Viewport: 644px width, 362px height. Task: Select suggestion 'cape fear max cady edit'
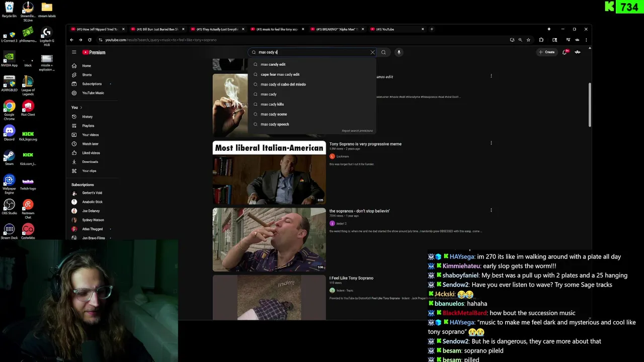tap(312, 74)
